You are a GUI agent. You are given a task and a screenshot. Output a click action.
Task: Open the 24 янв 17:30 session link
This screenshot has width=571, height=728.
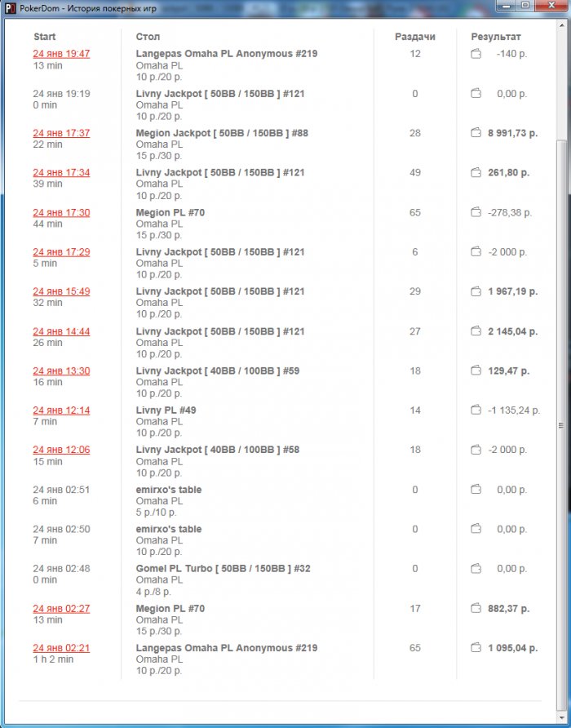(61, 213)
